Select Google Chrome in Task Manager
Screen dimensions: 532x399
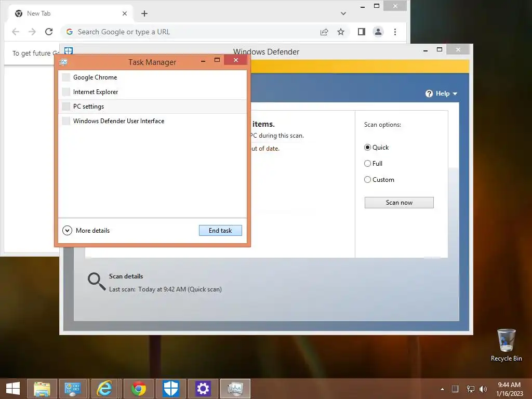click(x=152, y=77)
